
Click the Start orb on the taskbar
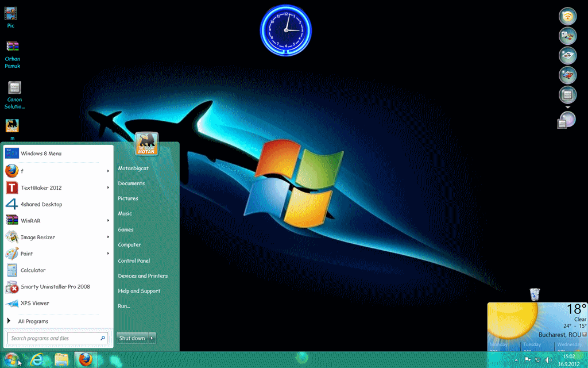11,360
